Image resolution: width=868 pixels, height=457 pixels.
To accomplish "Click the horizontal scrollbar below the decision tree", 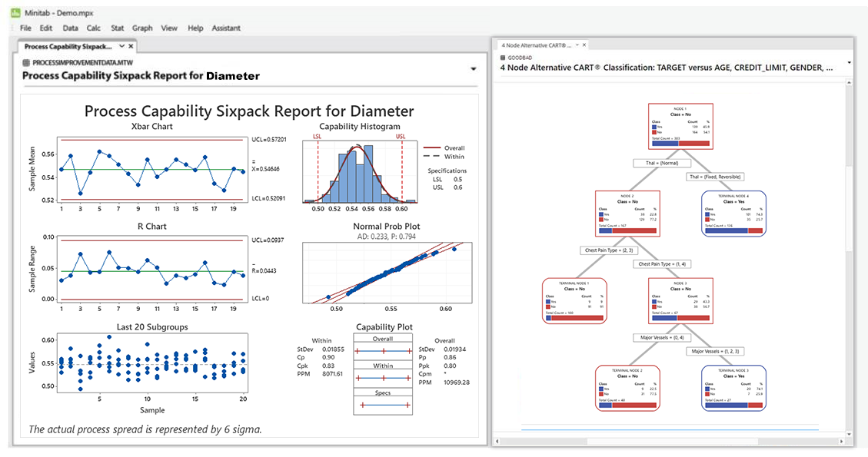I will point(673,439).
